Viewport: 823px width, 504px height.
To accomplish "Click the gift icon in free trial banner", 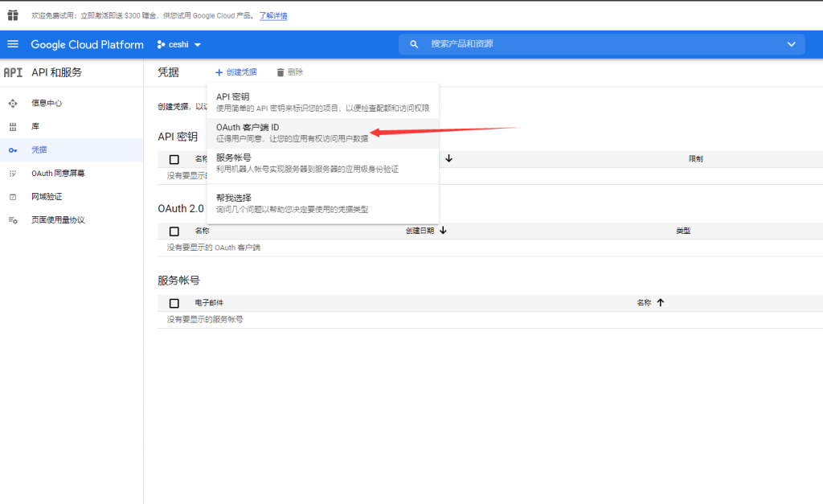I will (x=13, y=15).
